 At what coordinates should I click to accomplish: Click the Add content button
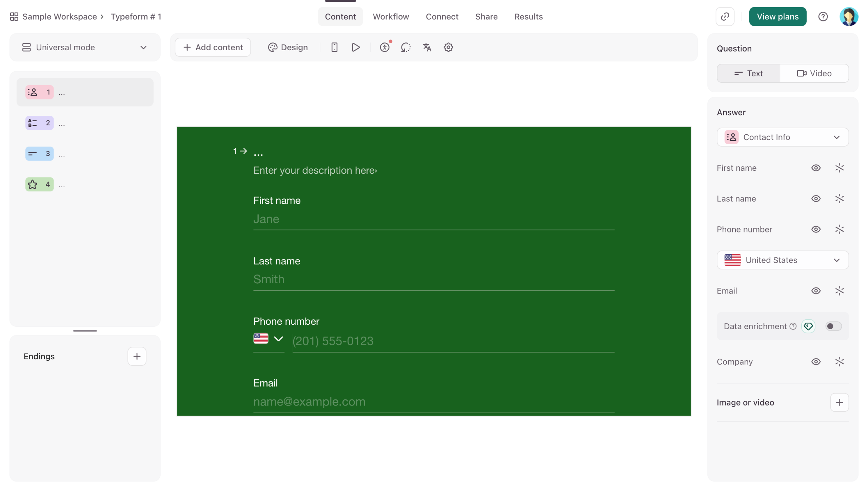(213, 47)
